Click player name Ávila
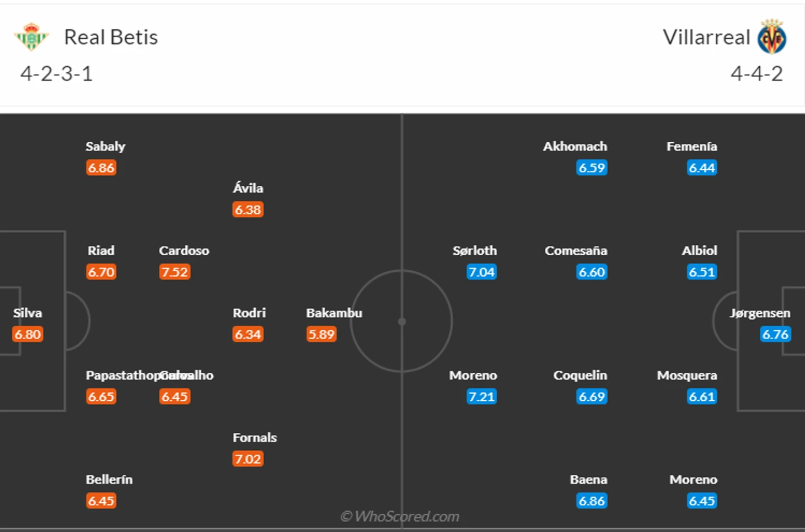 pos(248,187)
